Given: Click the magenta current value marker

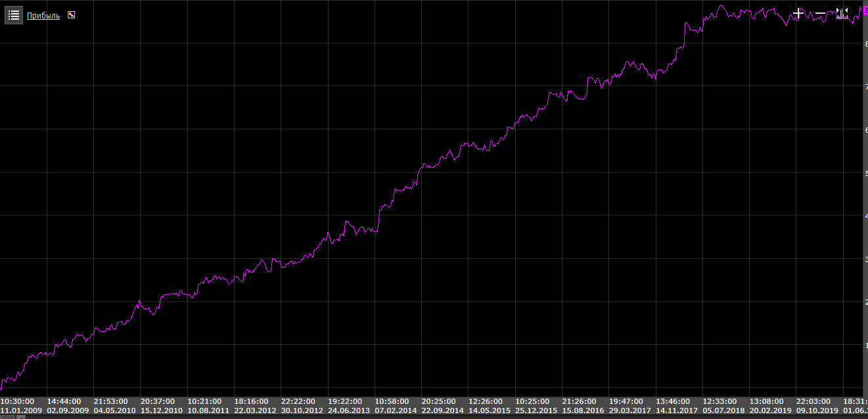Looking at the screenshot, I should pyautogui.click(x=865, y=10).
